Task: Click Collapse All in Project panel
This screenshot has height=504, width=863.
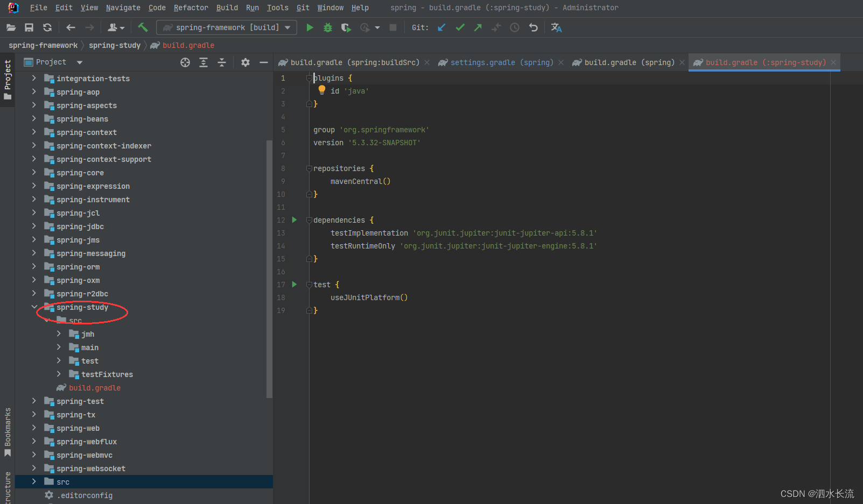Action: click(x=222, y=62)
